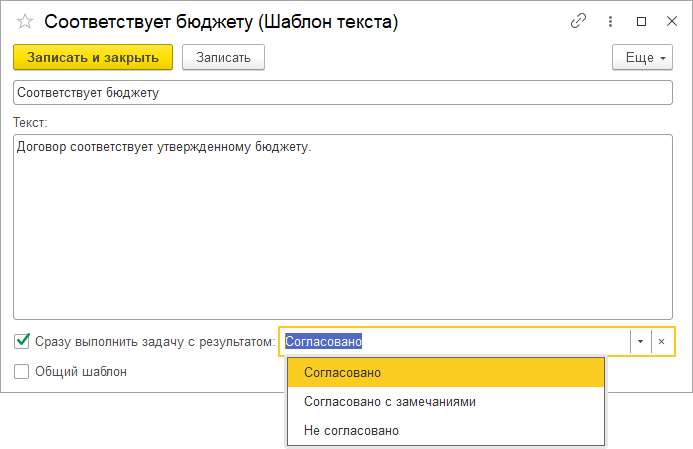Maximize the template window

click(642, 21)
